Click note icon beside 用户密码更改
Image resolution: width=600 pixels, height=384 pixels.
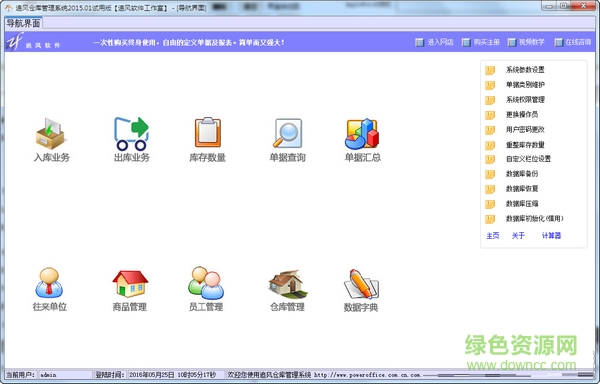[490, 130]
